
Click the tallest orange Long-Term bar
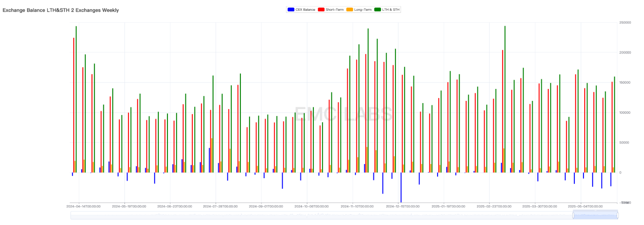211,155
